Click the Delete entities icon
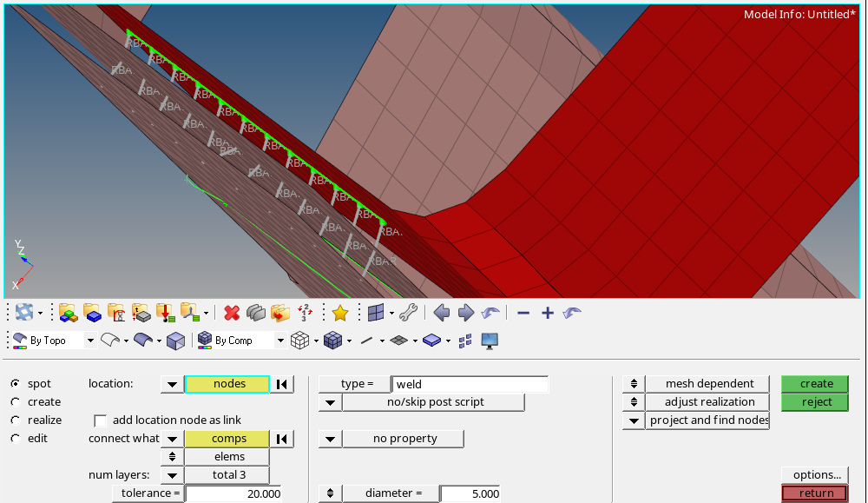Image resolution: width=868 pixels, height=503 pixels. (x=232, y=313)
